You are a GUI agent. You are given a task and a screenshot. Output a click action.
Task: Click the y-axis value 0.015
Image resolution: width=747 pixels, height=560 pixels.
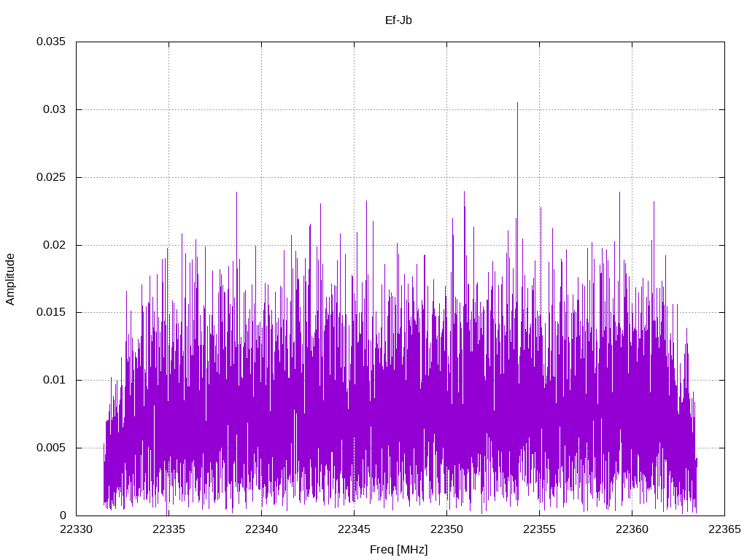pyautogui.click(x=51, y=312)
